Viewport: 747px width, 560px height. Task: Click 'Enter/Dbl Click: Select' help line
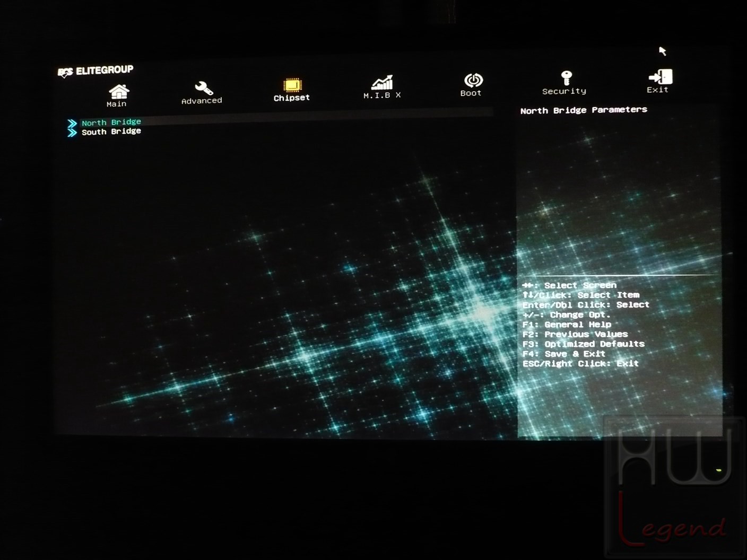click(x=586, y=305)
